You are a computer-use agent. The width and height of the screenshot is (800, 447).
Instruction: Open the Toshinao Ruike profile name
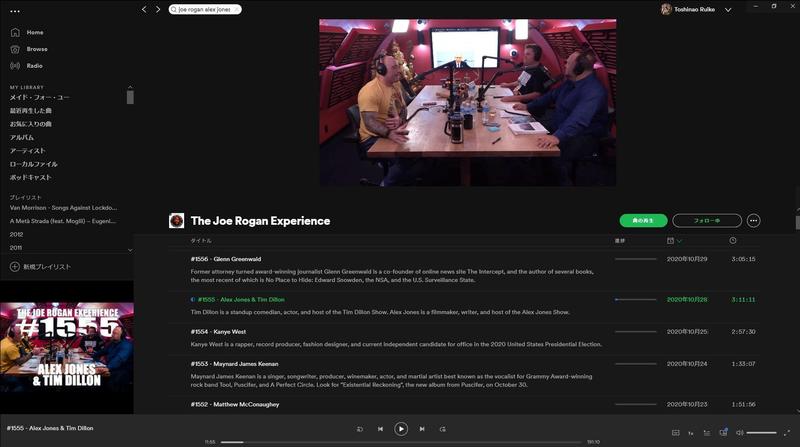[x=694, y=9]
